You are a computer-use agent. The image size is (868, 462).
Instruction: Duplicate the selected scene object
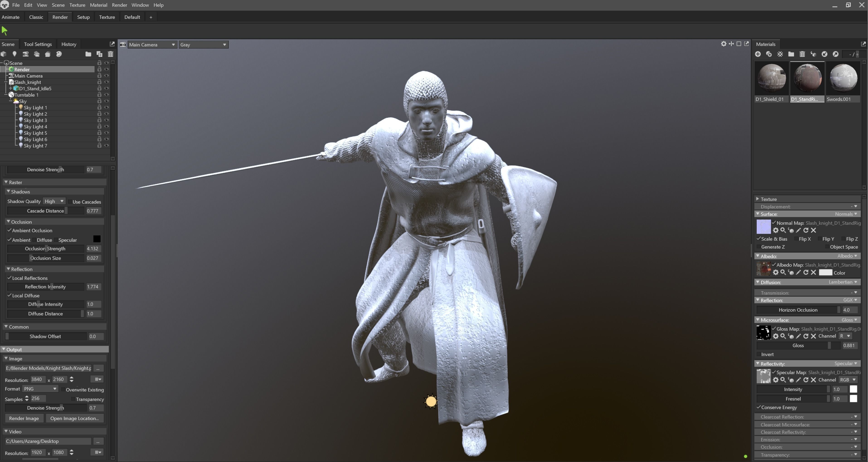pyautogui.click(x=99, y=54)
